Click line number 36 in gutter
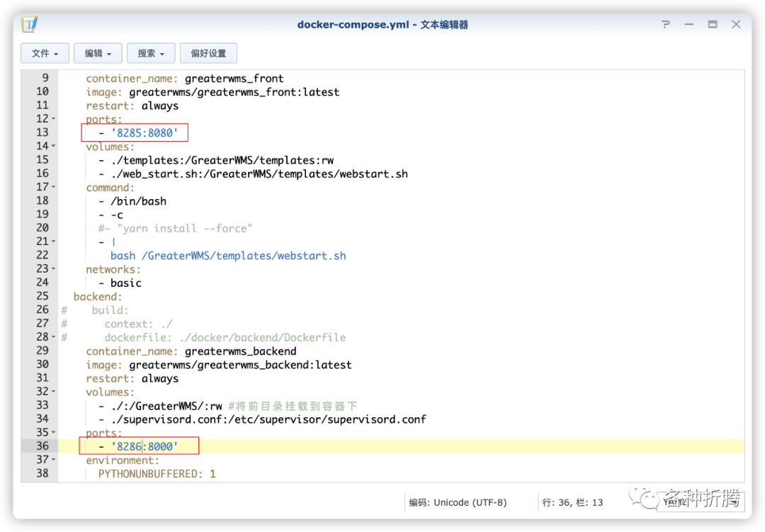Image resolution: width=765 pixels, height=532 pixels. [x=42, y=446]
